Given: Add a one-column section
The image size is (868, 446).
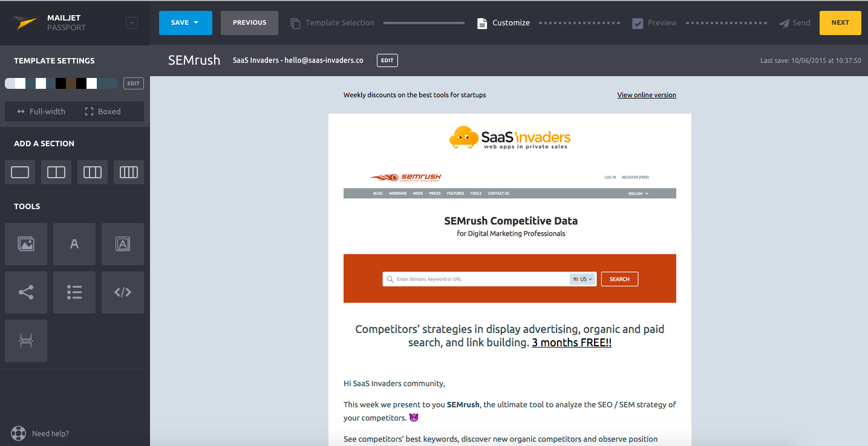Looking at the screenshot, I should (x=20, y=172).
